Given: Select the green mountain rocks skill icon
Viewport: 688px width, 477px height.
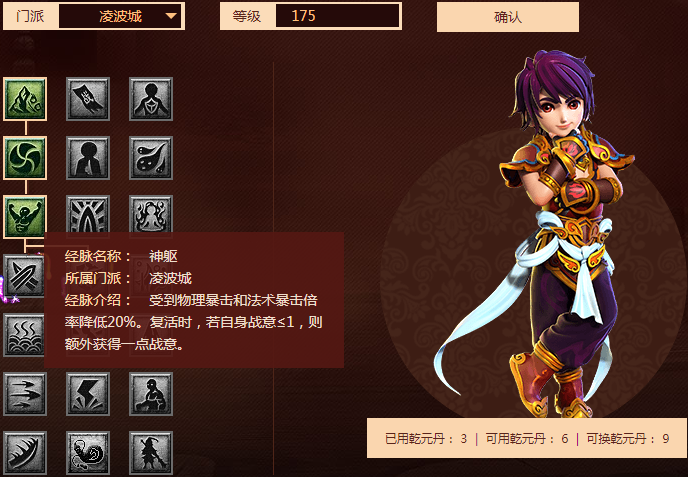Looking at the screenshot, I should 25,99.
